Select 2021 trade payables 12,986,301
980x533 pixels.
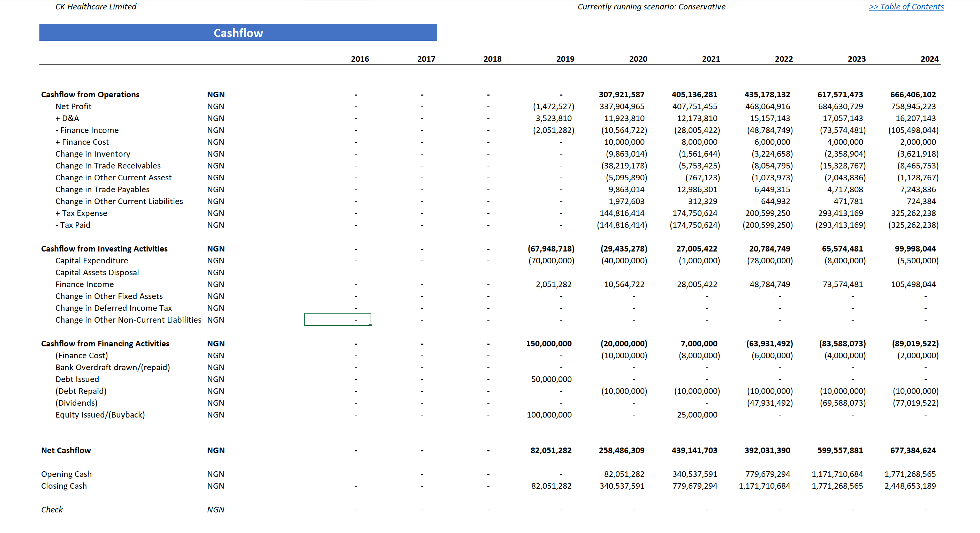[697, 189]
